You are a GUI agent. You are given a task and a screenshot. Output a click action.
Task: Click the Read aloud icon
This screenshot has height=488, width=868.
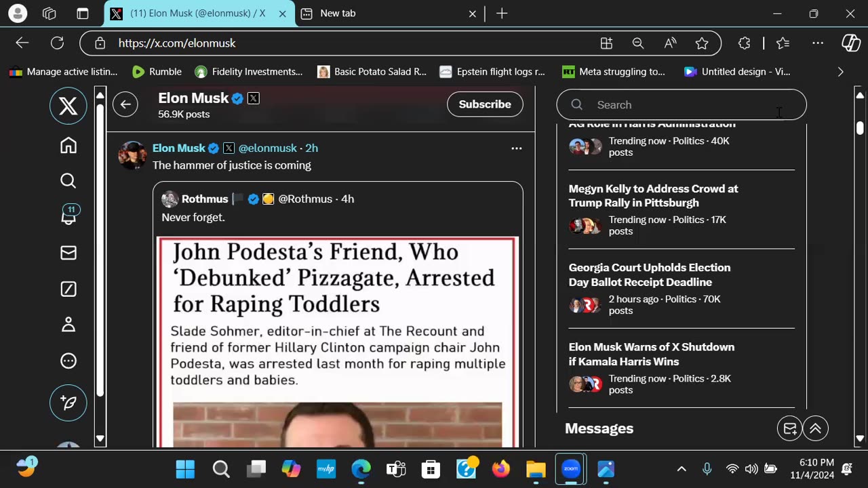click(x=670, y=43)
